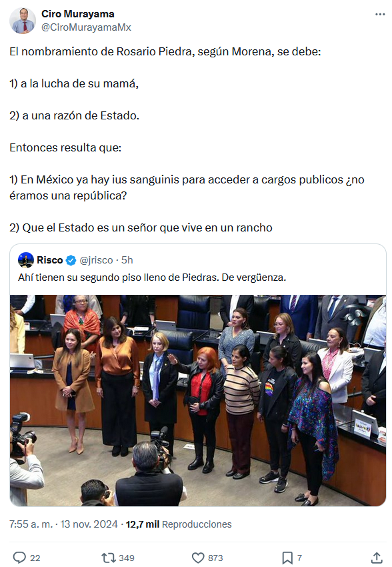This screenshot has height=567, width=392.
Task: Click the reply speech bubble icon
Action: [19, 557]
